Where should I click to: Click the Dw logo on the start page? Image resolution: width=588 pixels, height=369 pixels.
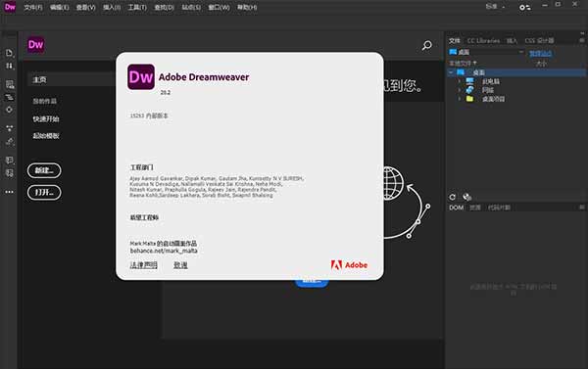click(x=35, y=45)
